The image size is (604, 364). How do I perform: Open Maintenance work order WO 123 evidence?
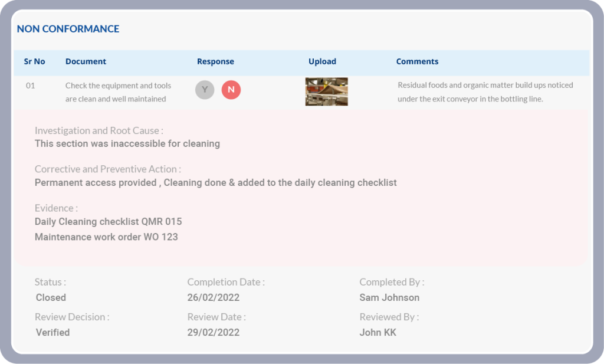point(106,237)
